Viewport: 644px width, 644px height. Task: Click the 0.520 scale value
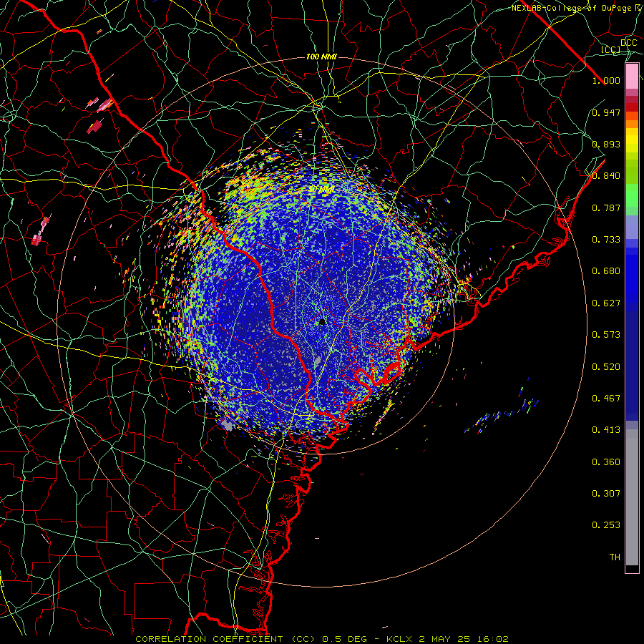coord(606,367)
